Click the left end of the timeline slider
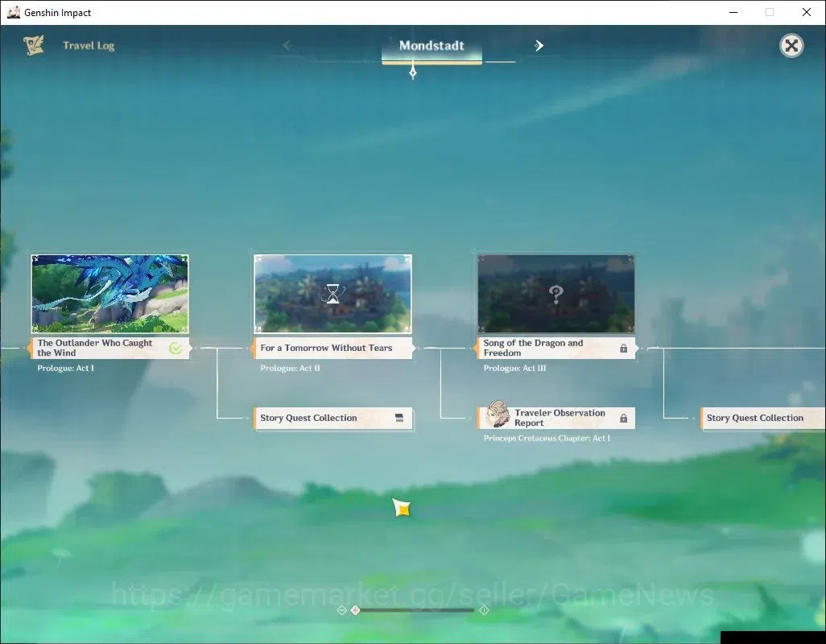826x644 pixels. (x=341, y=610)
